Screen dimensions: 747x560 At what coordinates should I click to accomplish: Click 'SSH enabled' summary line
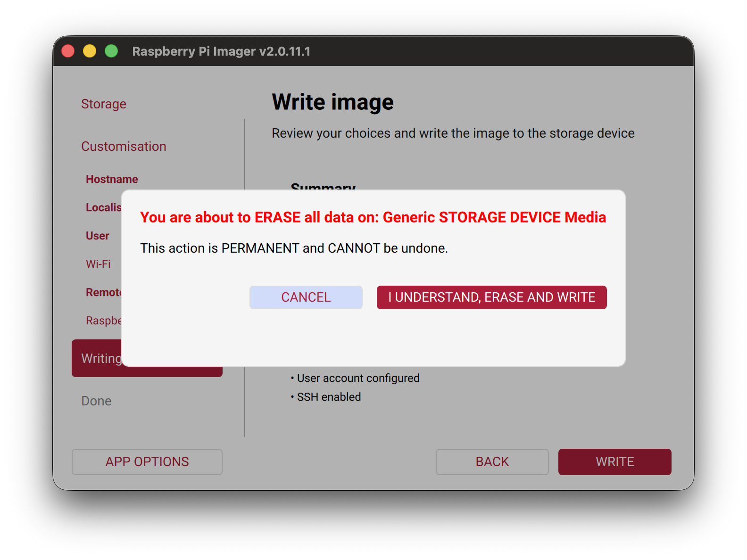tap(326, 397)
